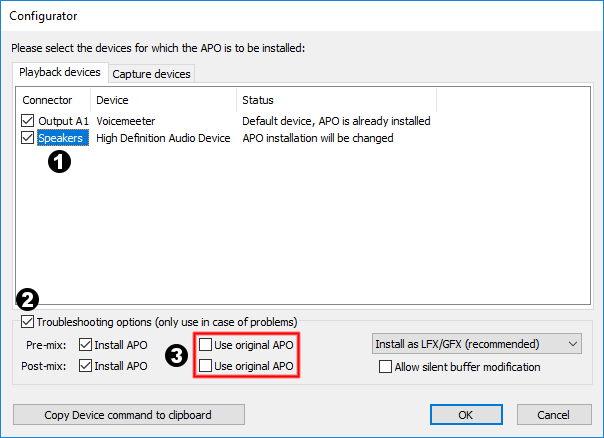Select the Playback devices tab
Image resolution: width=604 pixels, height=438 pixels.
click(x=60, y=72)
